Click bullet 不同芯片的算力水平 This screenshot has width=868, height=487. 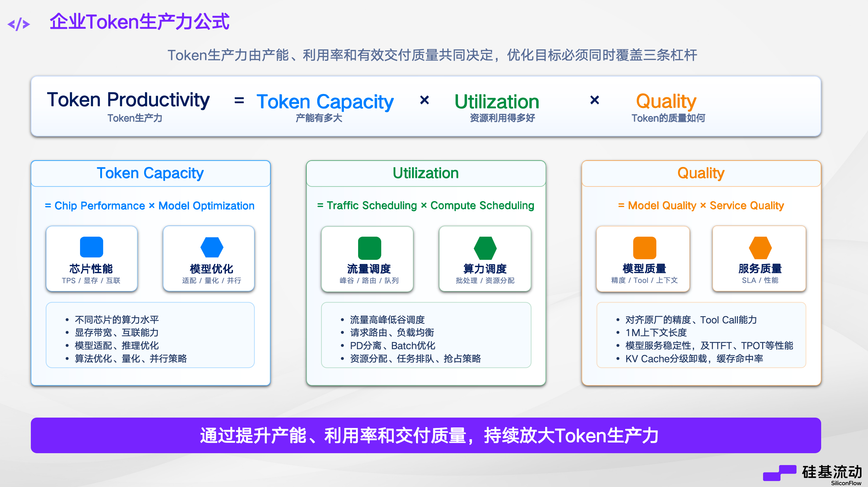[117, 319]
